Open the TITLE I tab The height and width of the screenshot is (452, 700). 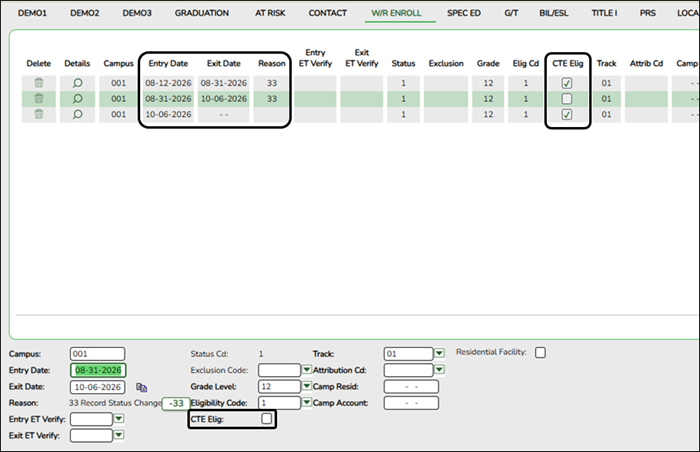(x=604, y=13)
